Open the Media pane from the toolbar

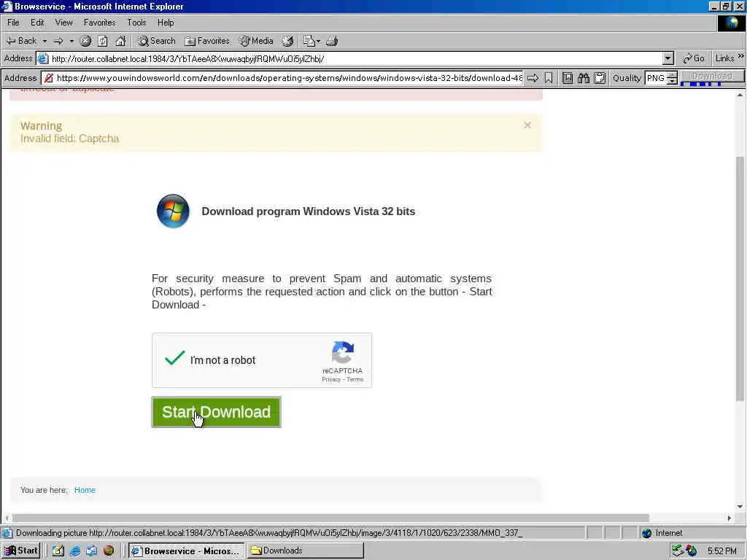tap(256, 41)
